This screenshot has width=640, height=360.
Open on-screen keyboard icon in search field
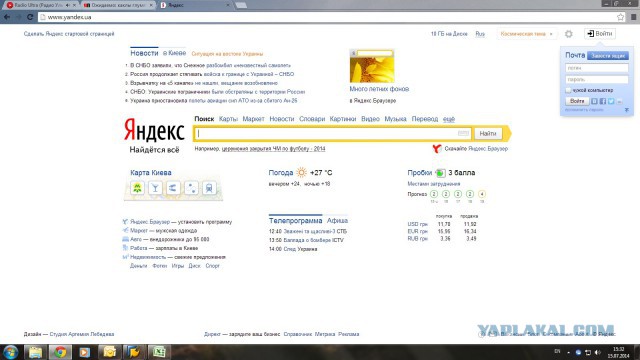point(463,133)
